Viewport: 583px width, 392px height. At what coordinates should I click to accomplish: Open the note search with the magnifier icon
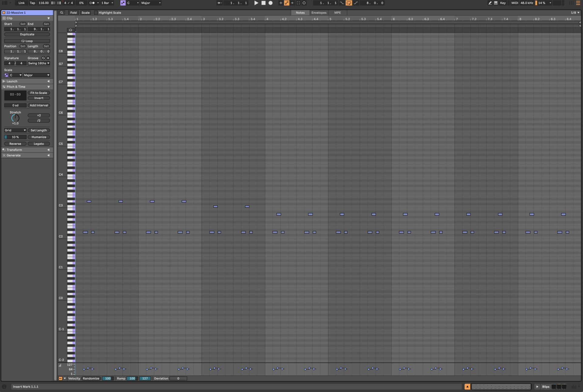(62, 13)
